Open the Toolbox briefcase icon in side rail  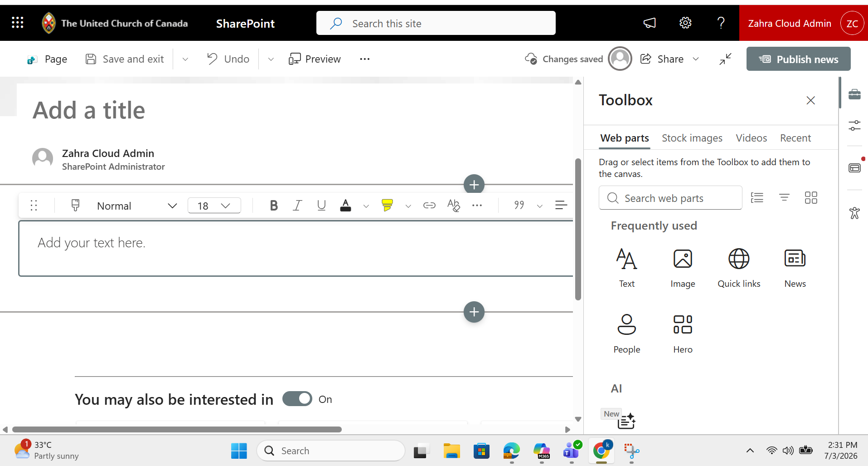(854, 94)
